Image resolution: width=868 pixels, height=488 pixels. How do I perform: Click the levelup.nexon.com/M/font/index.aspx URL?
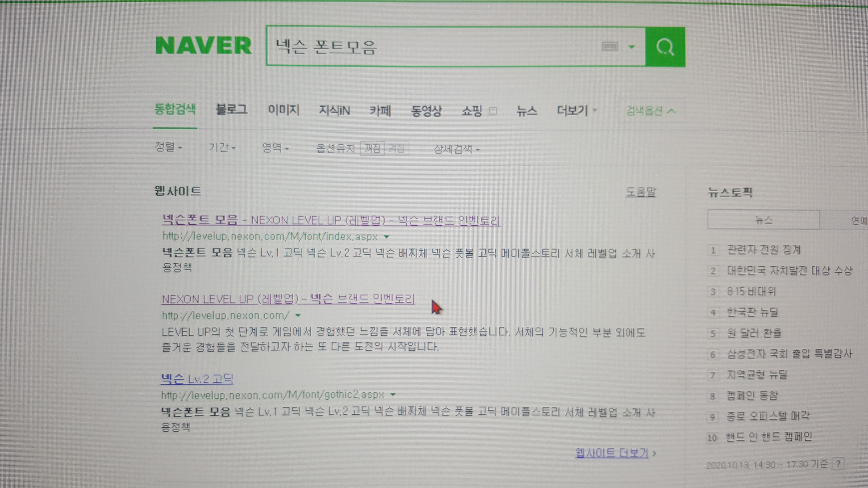tap(270, 236)
